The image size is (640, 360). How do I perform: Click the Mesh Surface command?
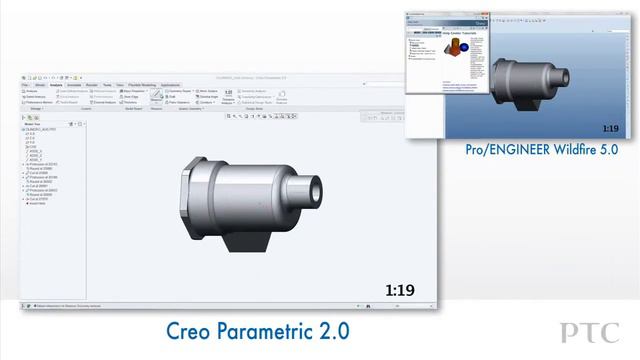tap(207, 91)
